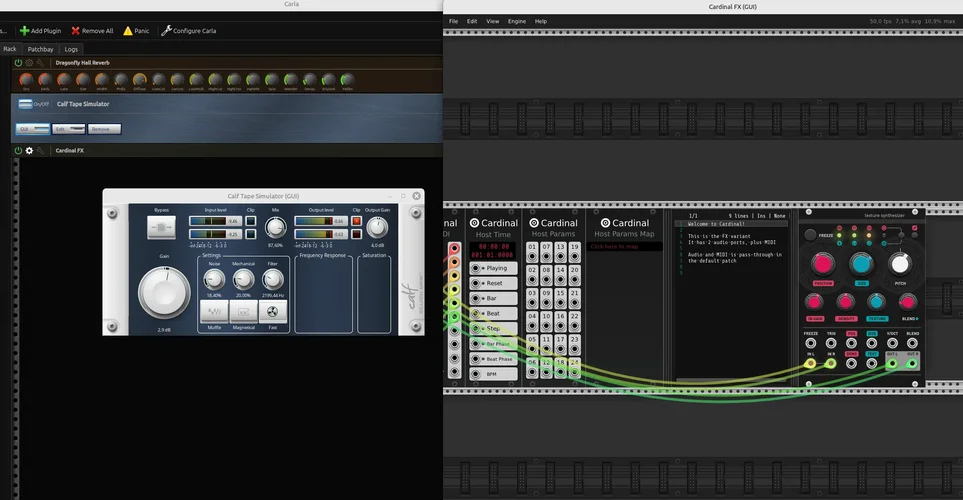Click the V/OCT input jack
The width and height of the screenshot is (963, 500).
click(892, 343)
